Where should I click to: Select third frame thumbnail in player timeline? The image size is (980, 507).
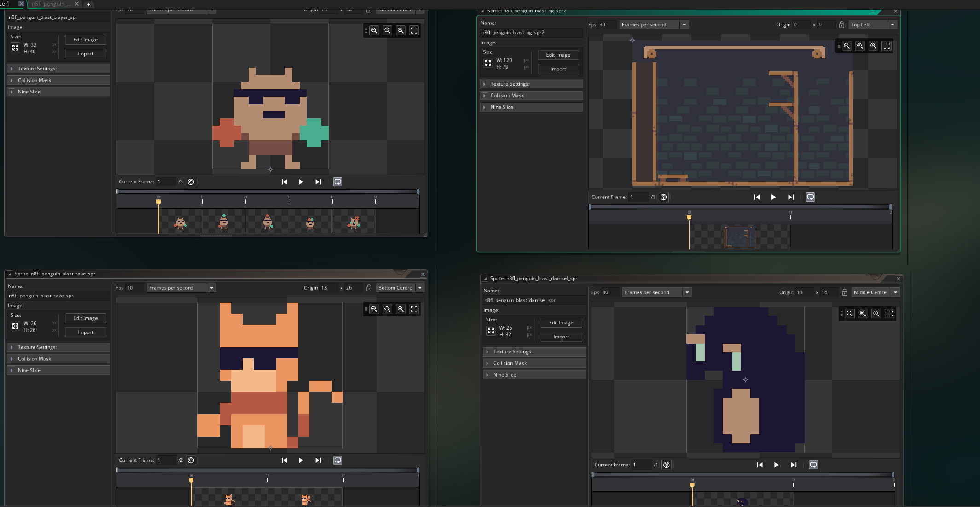tap(267, 221)
